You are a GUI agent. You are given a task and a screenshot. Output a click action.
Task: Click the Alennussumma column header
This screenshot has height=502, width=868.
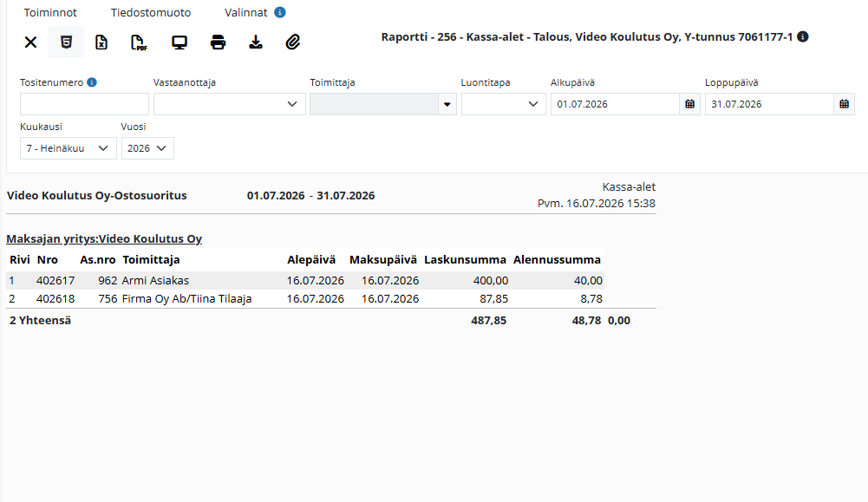557,259
